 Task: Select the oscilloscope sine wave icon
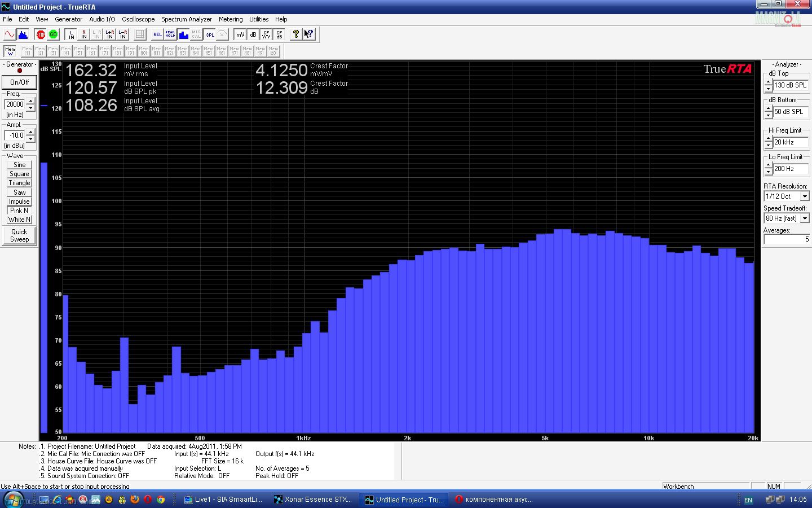[x=10, y=34]
